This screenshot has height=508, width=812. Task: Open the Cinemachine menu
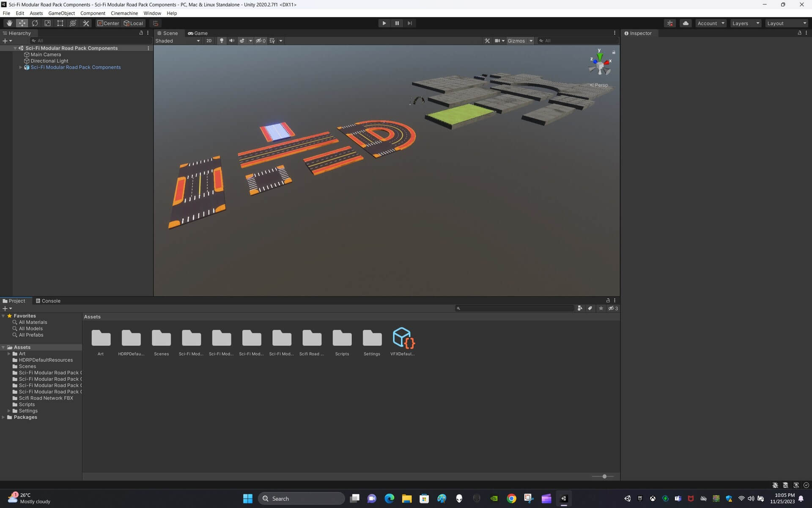(x=124, y=13)
